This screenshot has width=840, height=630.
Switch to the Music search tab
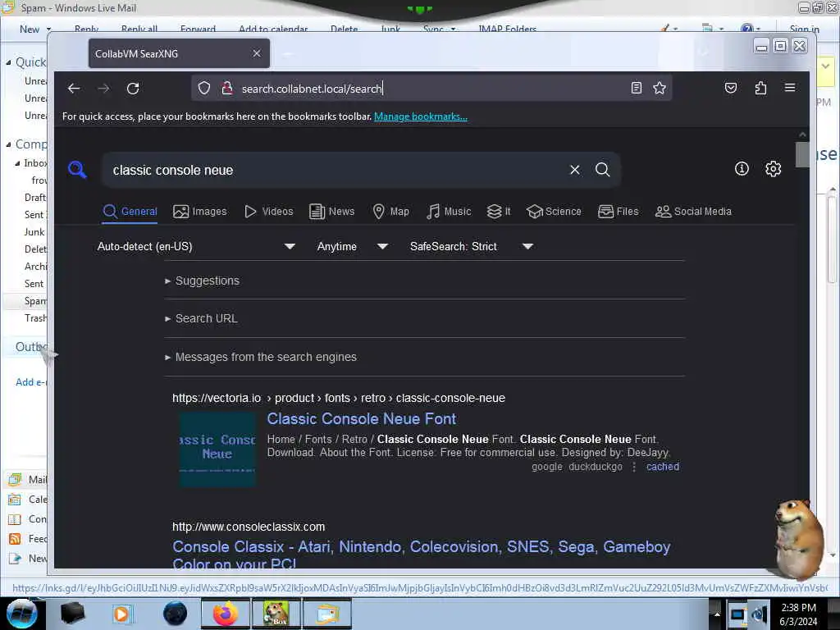pyautogui.click(x=449, y=212)
